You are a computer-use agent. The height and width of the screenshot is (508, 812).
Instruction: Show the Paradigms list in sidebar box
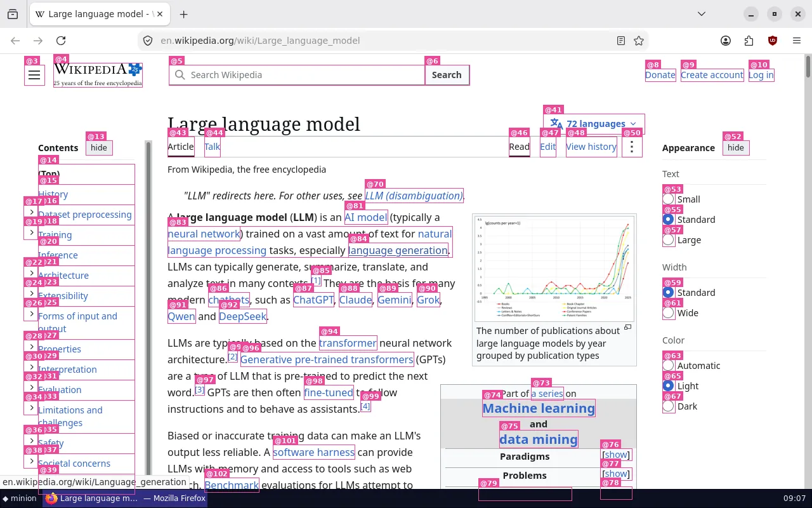point(616,455)
